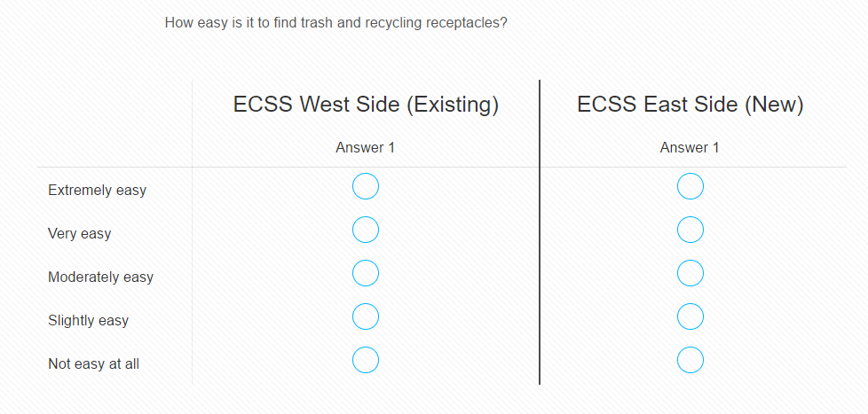Pick Slightly easy for ECSS West Side

tap(366, 316)
